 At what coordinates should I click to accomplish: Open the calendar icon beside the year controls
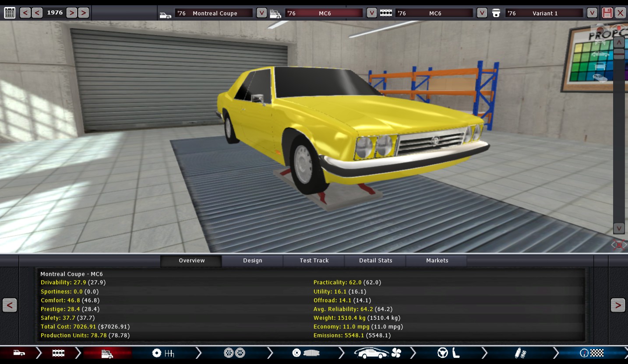[x=10, y=13]
